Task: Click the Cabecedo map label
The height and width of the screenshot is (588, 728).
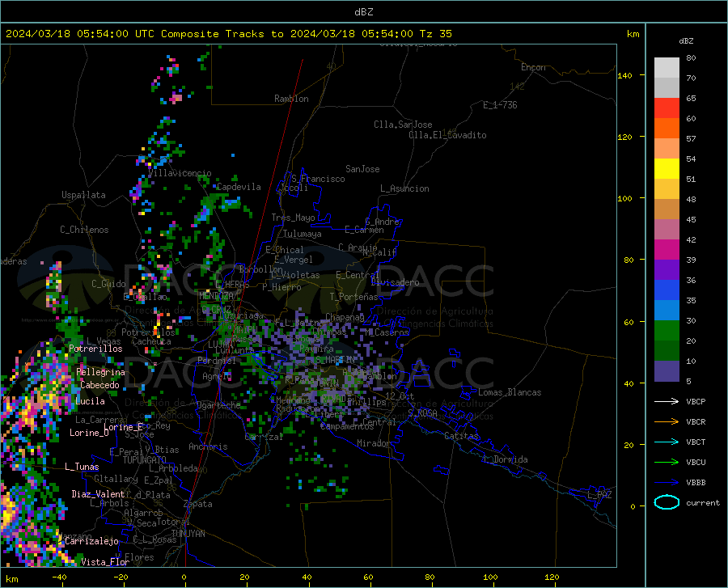Action: 99,385
